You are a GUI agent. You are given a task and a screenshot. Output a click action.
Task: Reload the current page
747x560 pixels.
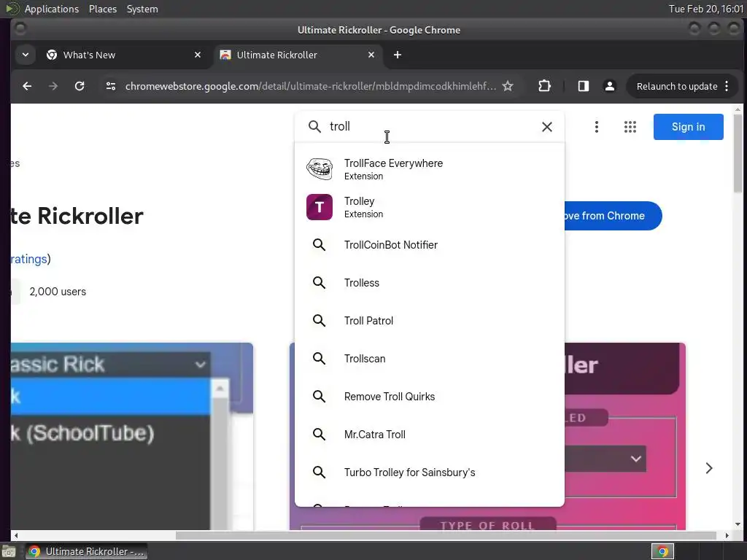80,86
